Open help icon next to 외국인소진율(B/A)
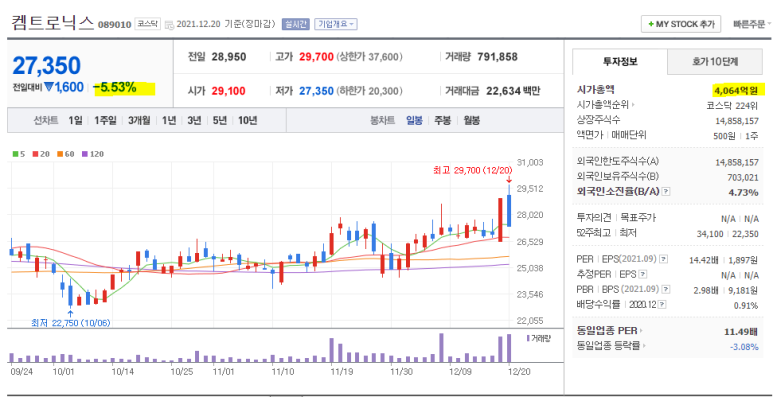Viewport: 773px width, 397px height. [x=666, y=191]
